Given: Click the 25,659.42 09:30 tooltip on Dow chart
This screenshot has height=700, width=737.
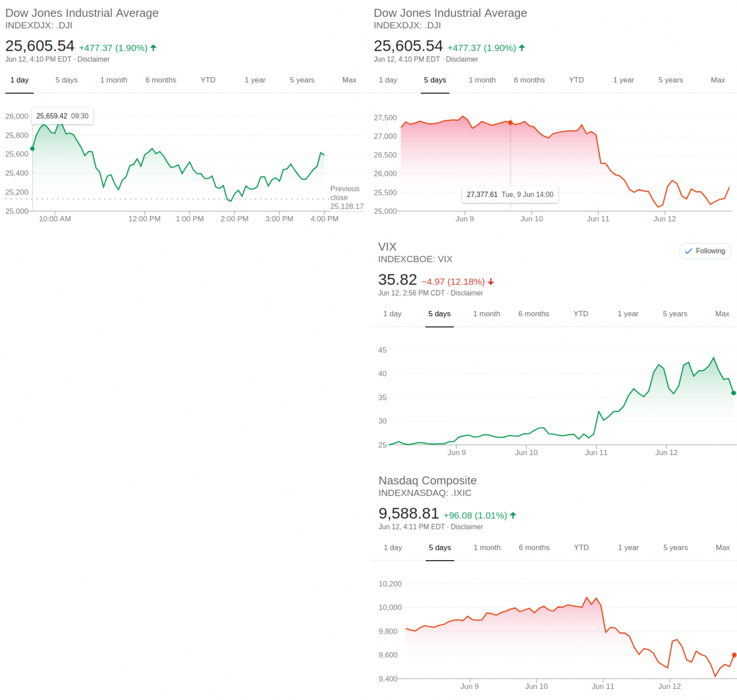Looking at the screenshot, I should tap(62, 116).
